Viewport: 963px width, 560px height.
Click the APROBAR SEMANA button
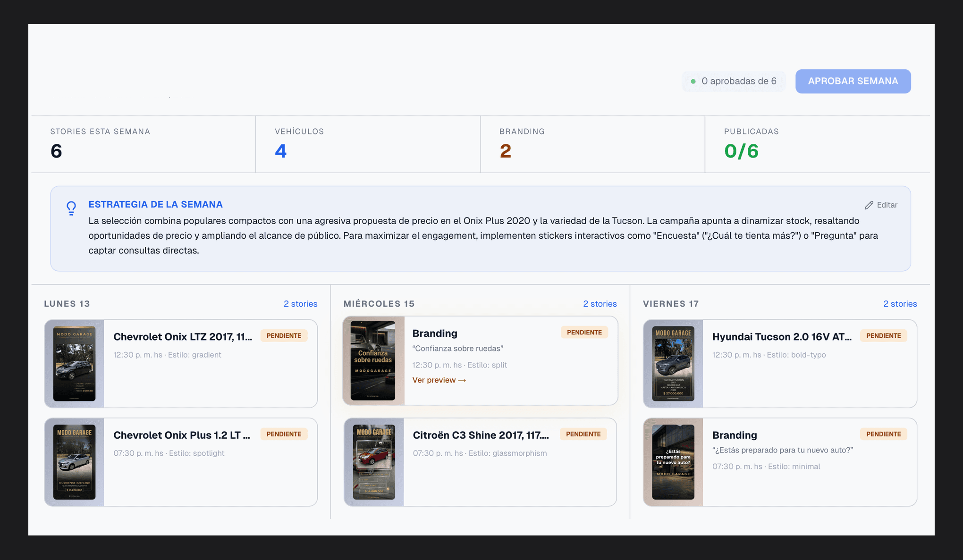(x=853, y=81)
